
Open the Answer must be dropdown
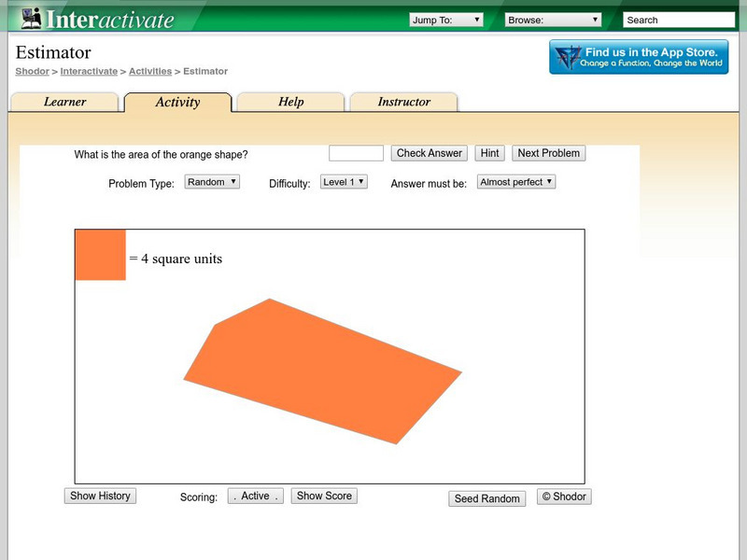point(515,182)
